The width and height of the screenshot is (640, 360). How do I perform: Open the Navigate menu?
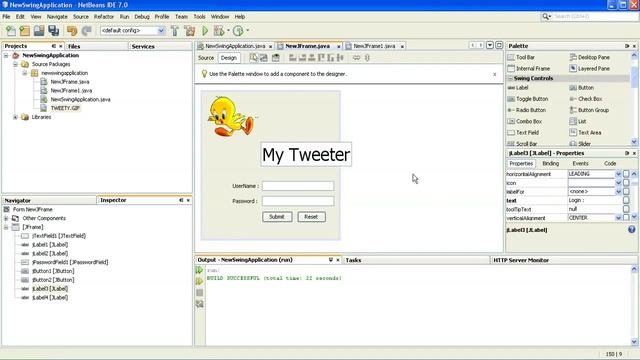tap(57, 17)
